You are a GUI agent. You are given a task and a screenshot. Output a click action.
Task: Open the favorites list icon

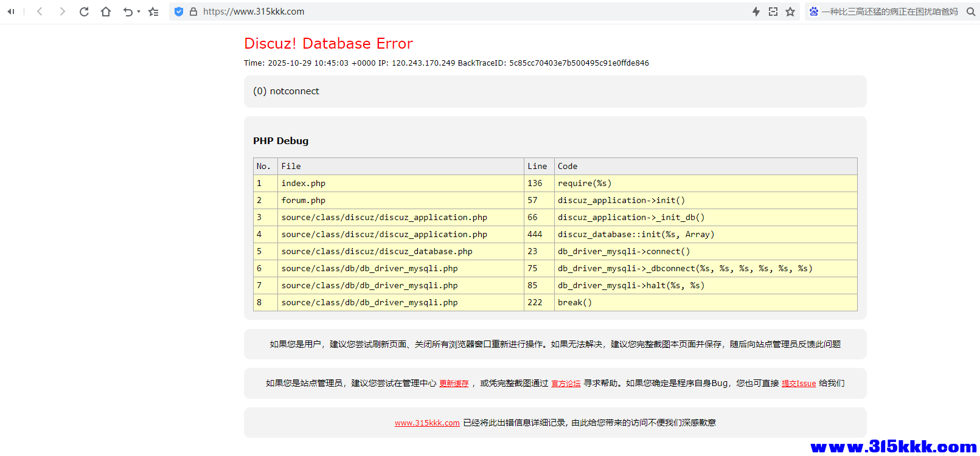pyautogui.click(x=153, y=12)
